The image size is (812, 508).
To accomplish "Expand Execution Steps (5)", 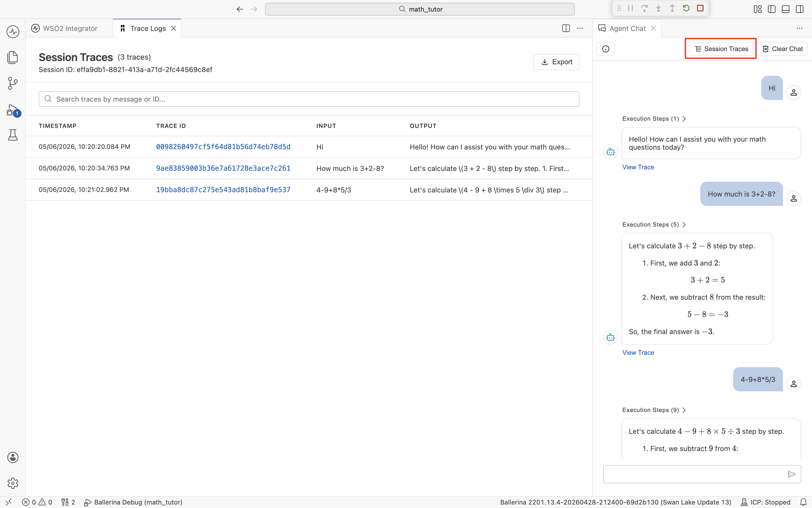I will click(654, 224).
